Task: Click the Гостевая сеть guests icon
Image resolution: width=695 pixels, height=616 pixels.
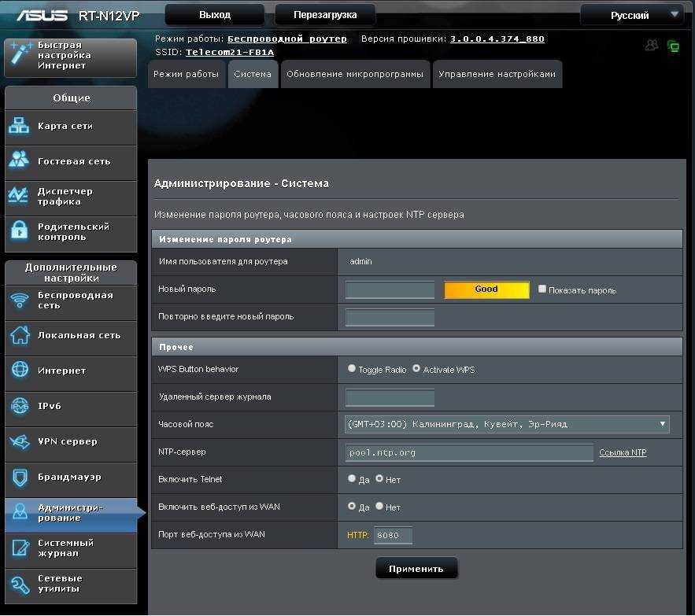Action: pyautogui.click(x=19, y=160)
